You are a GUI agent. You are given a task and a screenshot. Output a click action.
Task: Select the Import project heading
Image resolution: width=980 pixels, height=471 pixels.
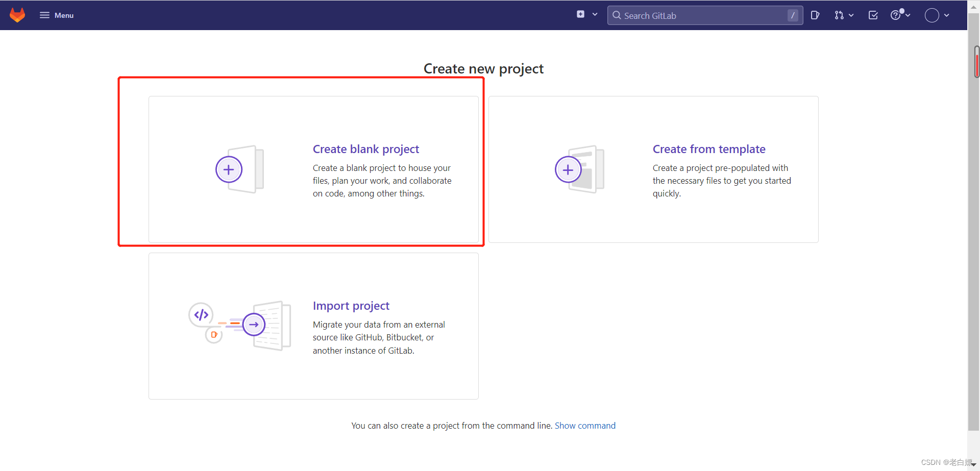[x=351, y=306]
